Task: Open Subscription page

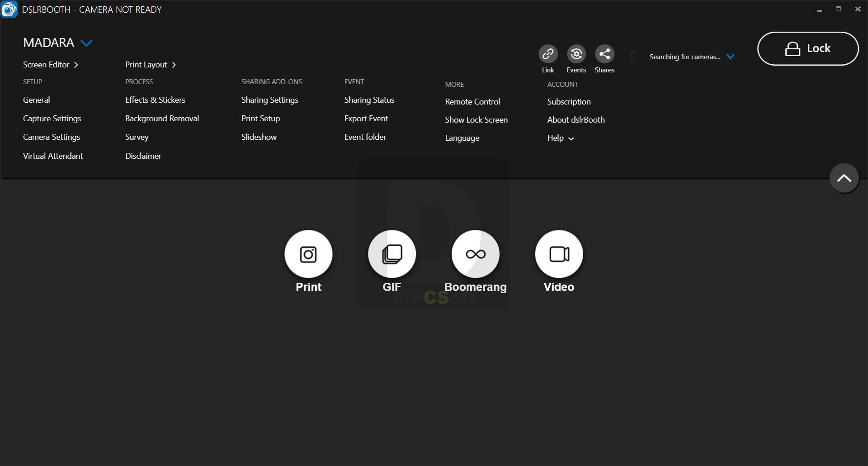Action: tap(569, 102)
